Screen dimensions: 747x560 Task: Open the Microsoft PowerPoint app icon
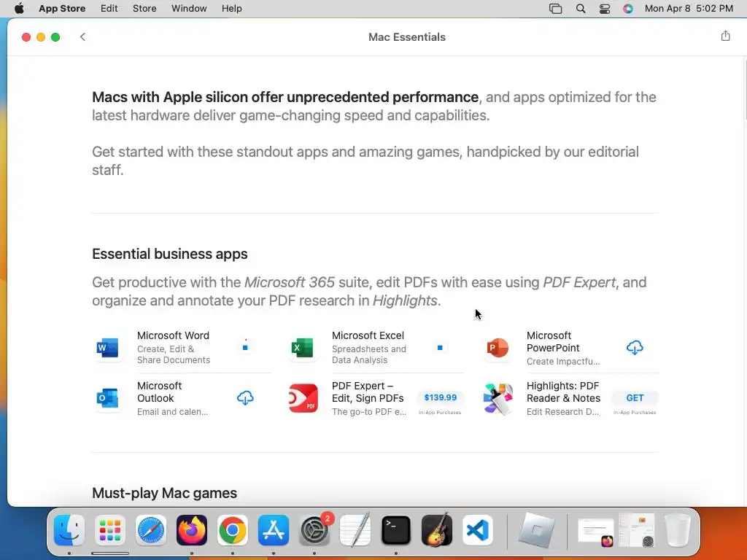498,348
